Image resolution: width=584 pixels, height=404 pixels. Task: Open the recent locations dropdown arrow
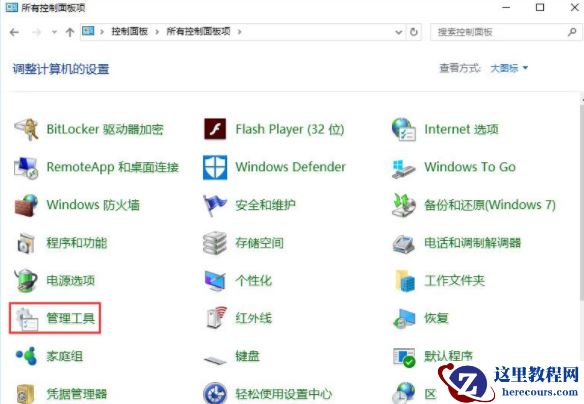(x=54, y=32)
